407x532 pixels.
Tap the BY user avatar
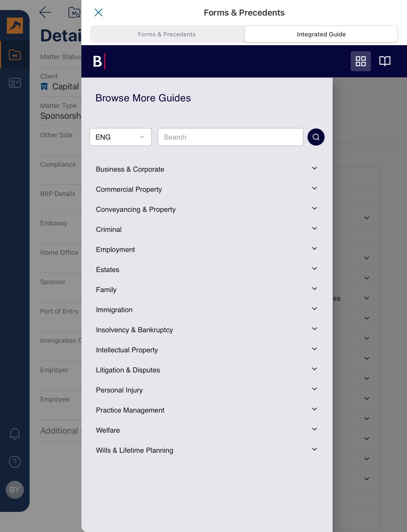pyautogui.click(x=15, y=490)
